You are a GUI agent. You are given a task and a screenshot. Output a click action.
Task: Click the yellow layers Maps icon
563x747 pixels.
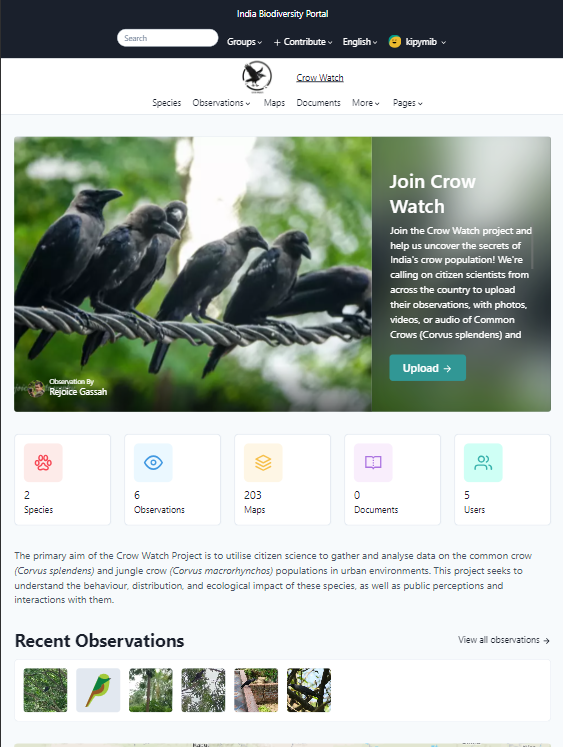coord(263,463)
